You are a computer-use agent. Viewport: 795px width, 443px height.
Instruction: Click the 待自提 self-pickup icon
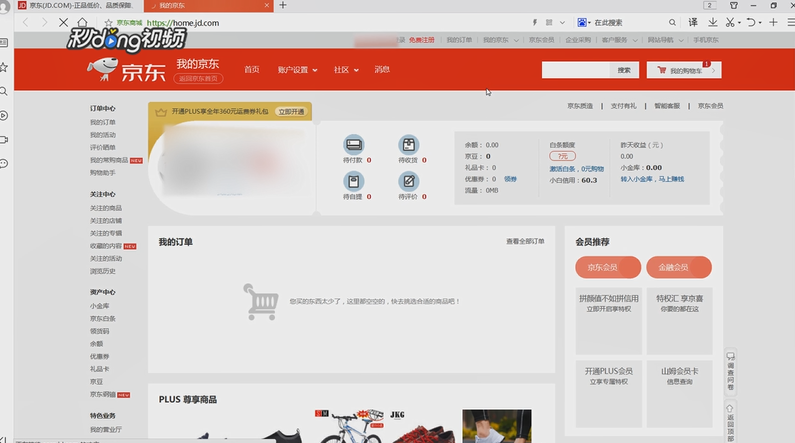coord(354,181)
